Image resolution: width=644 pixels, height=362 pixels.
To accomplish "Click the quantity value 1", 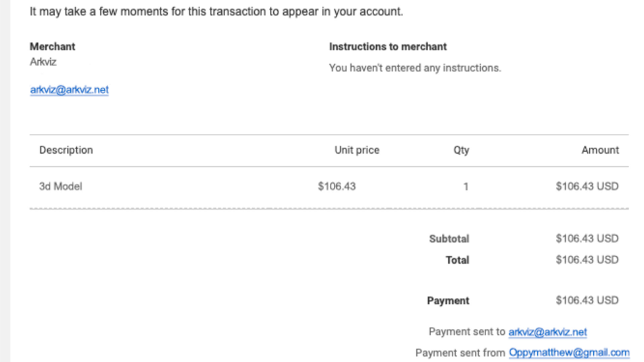I will [x=466, y=187].
